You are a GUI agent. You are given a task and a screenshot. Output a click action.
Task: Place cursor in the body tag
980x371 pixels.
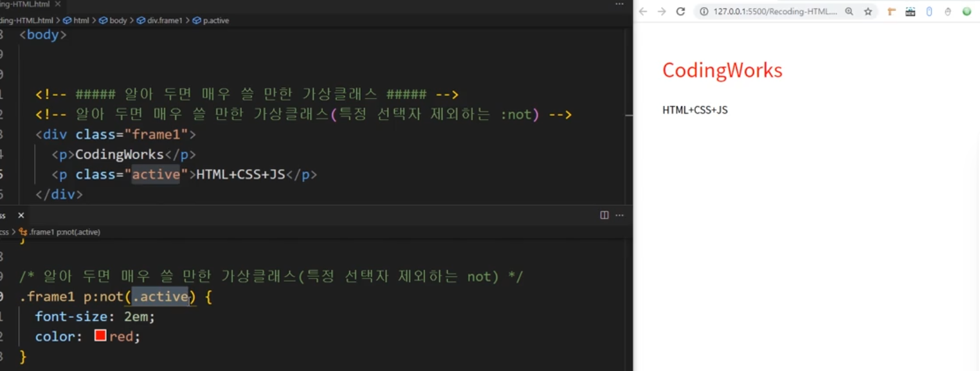(43, 35)
